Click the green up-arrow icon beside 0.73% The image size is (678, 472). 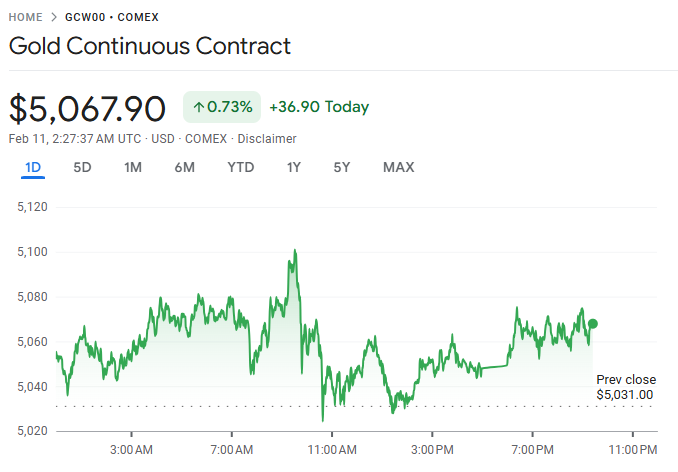[198, 107]
